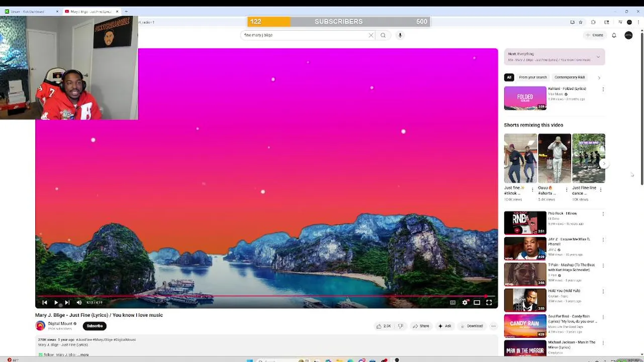Open the Just fine #tiktok short
This screenshot has width=644, height=362.
tap(520, 158)
